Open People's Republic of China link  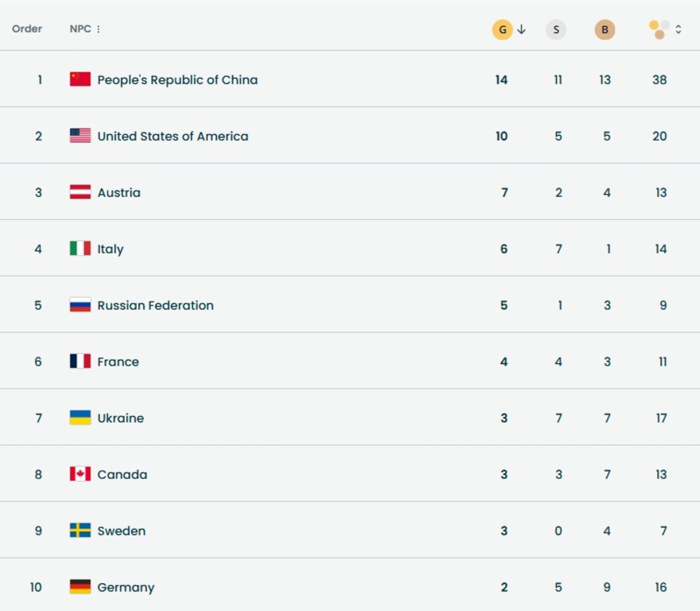pos(177,80)
